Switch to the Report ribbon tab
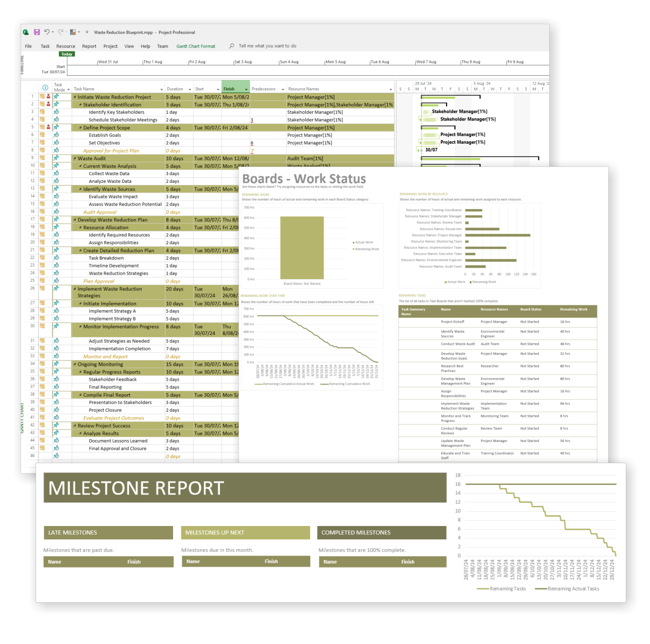This screenshot has height=644, width=650. [89, 46]
